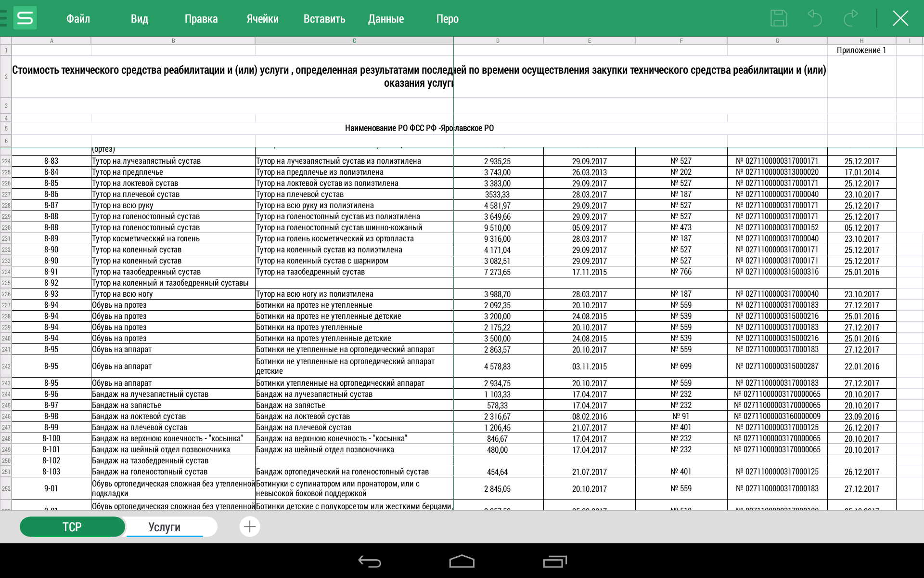
Task: Select cell 'Ботинки на протез не утепленные детские'
Action: click(354, 316)
